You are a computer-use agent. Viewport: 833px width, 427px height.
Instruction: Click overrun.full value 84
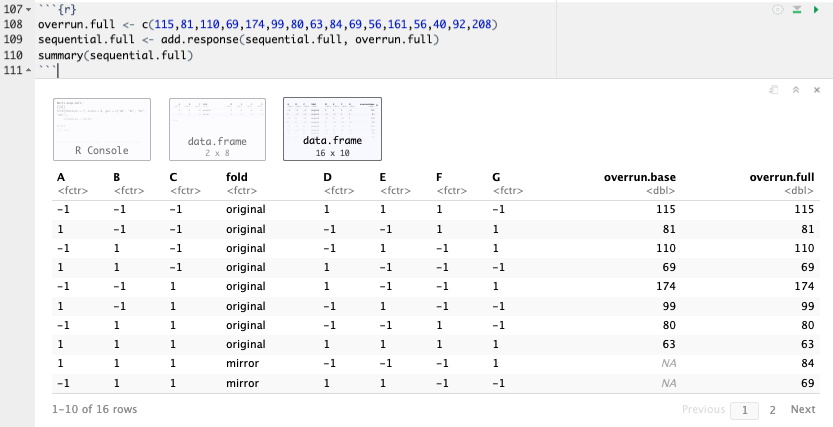click(x=808, y=363)
